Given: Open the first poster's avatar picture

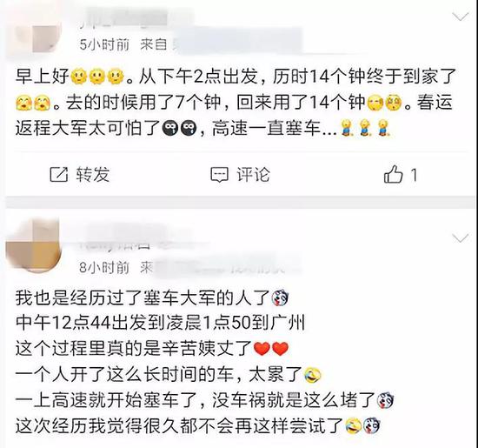Looking at the screenshot, I should 35,30.
